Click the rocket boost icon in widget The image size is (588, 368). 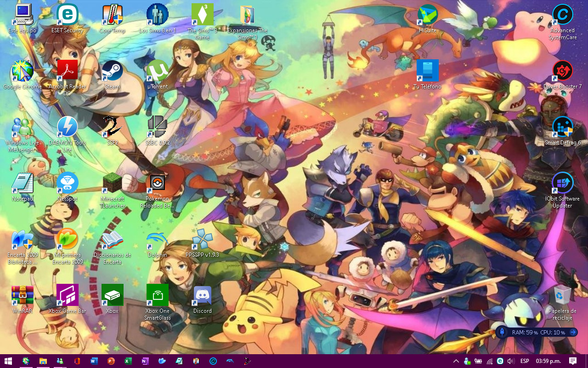[503, 332]
